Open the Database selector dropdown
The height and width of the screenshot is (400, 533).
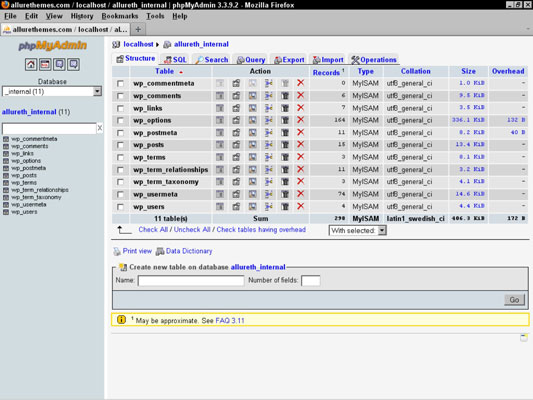[x=52, y=91]
